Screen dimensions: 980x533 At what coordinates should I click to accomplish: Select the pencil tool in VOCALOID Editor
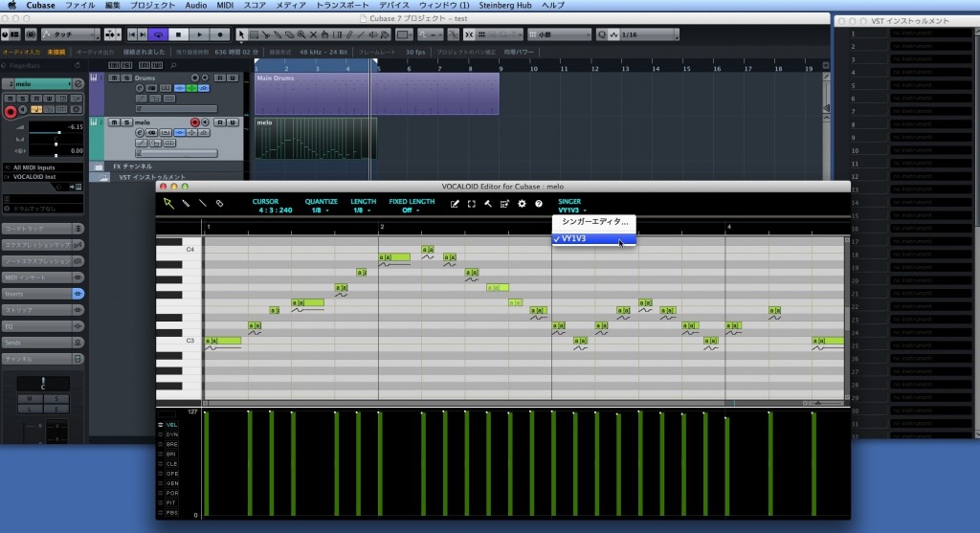click(186, 203)
